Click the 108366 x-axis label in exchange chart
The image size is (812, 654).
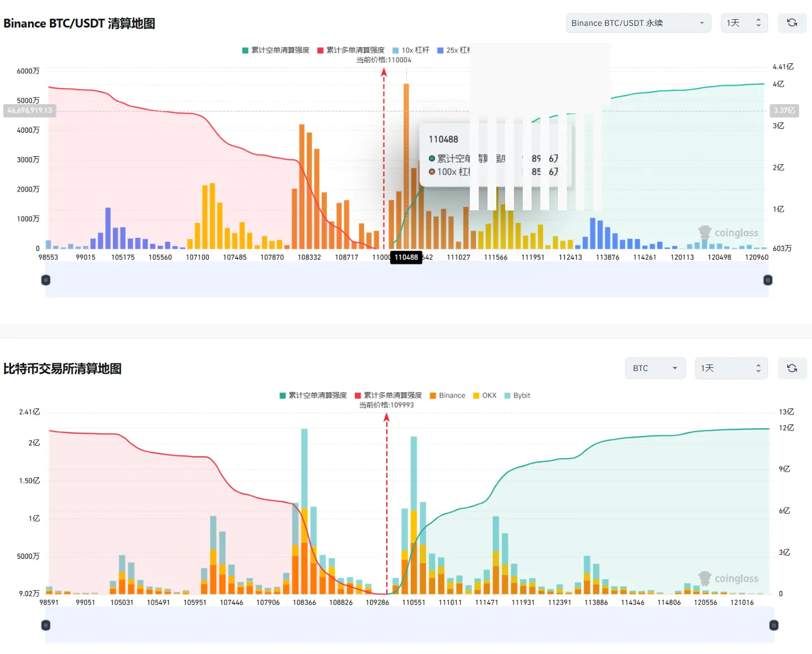(x=305, y=603)
